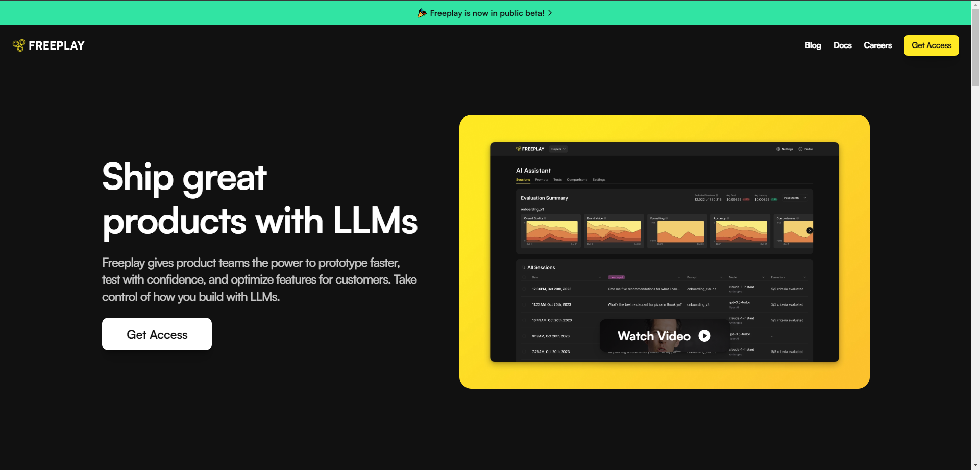
Task: Click the Settings gear icon in the dashboard preview
Action: click(x=778, y=149)
